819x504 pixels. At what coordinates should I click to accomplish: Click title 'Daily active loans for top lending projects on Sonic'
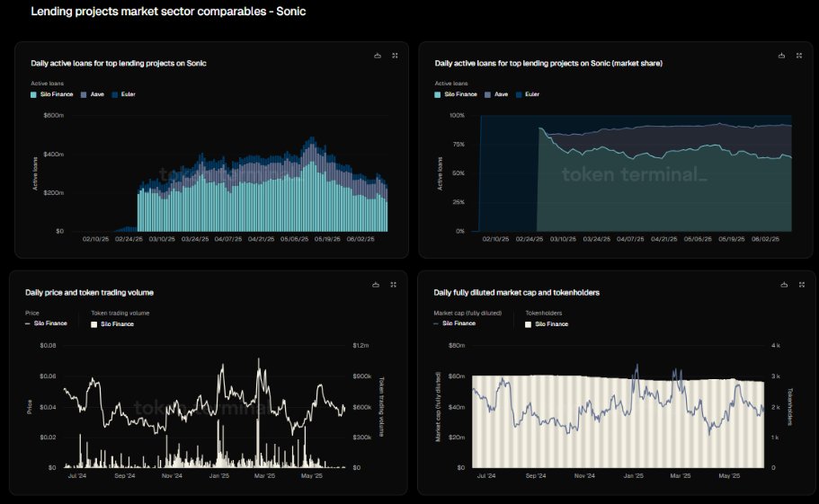click(119, 63)
